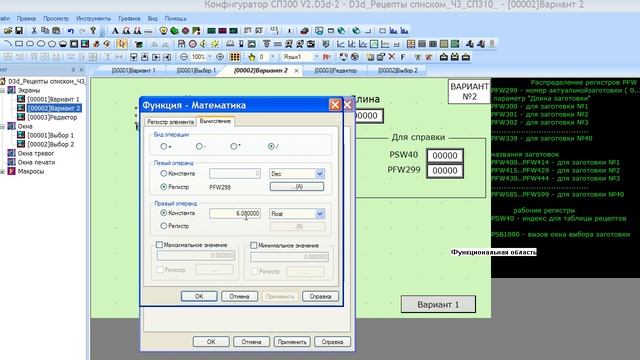Click the save diskette icon
640x360 pixels.
point(19,31)
